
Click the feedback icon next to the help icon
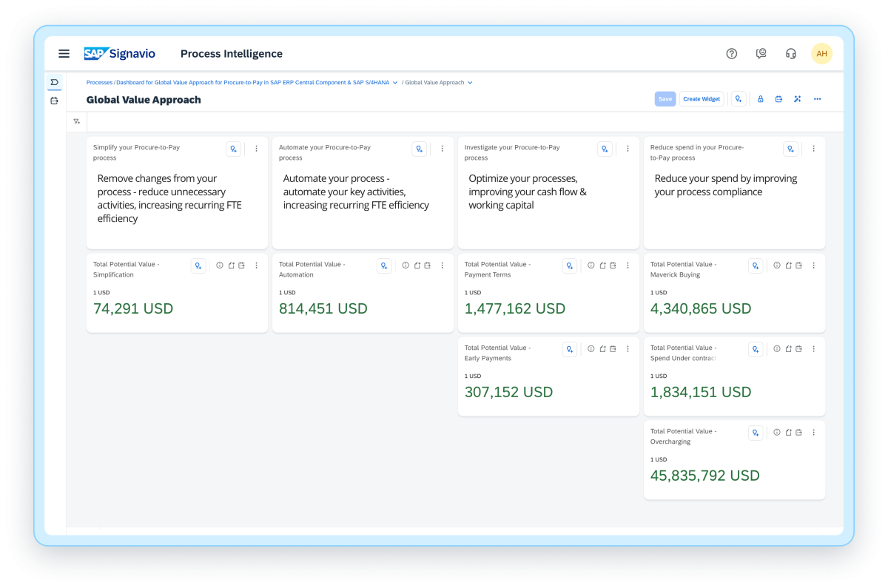(x=761, y=53)
